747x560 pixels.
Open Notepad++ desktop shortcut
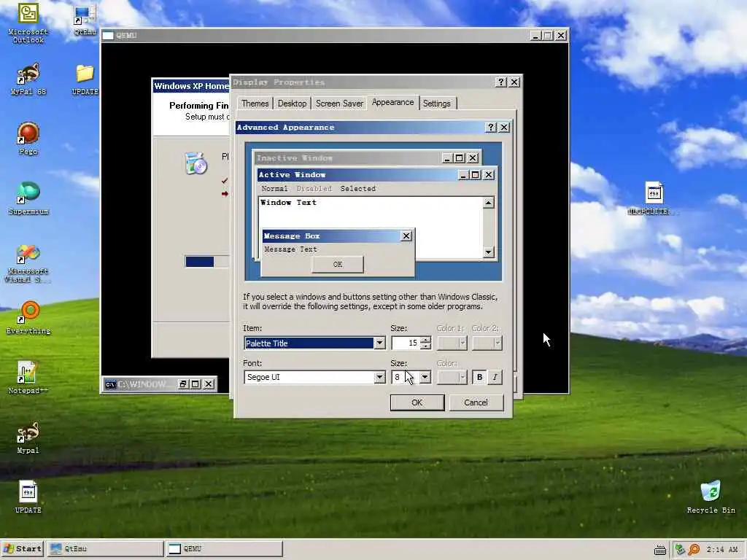click(28, 378)
